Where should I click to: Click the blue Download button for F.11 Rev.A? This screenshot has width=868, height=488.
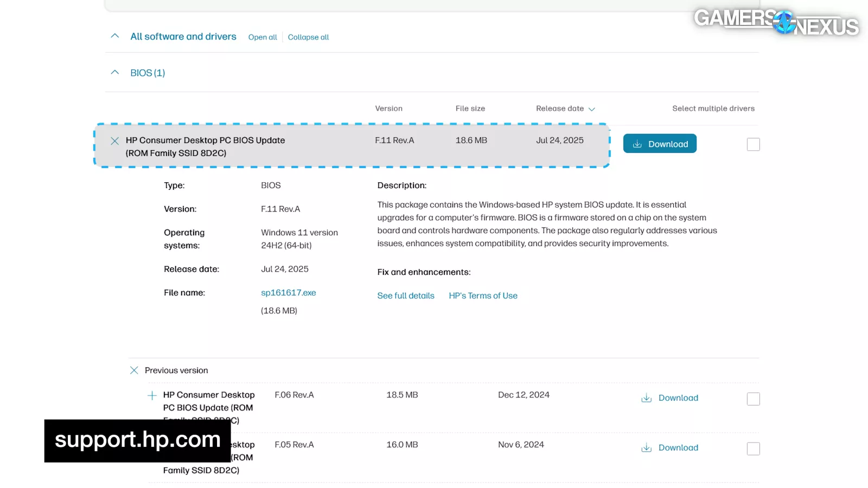[660, 144]
